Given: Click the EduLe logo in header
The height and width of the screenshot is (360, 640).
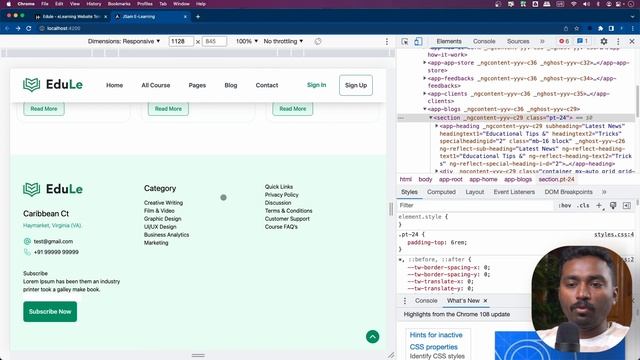Looking at the screenshot, I should [53, 85].
